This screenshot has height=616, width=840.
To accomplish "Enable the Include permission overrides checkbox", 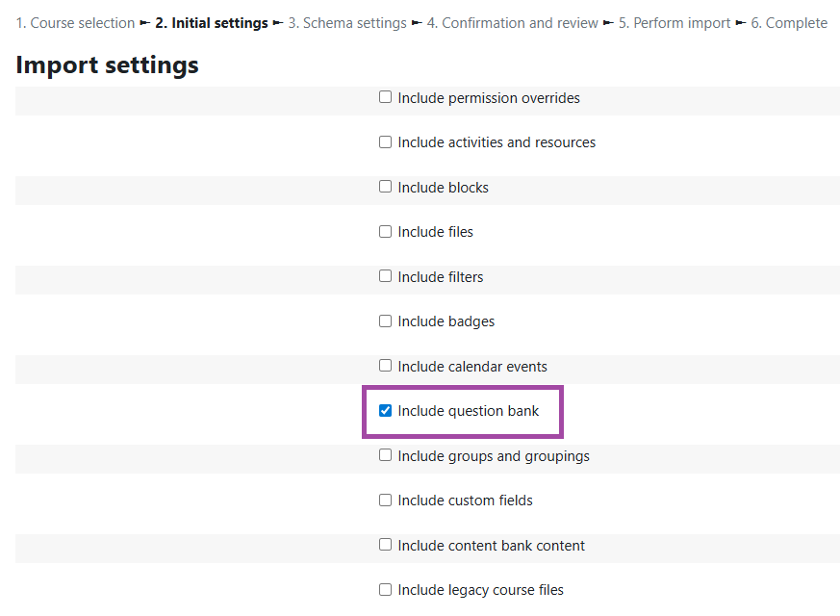I will pyautogui.click(x=385, y=96).
